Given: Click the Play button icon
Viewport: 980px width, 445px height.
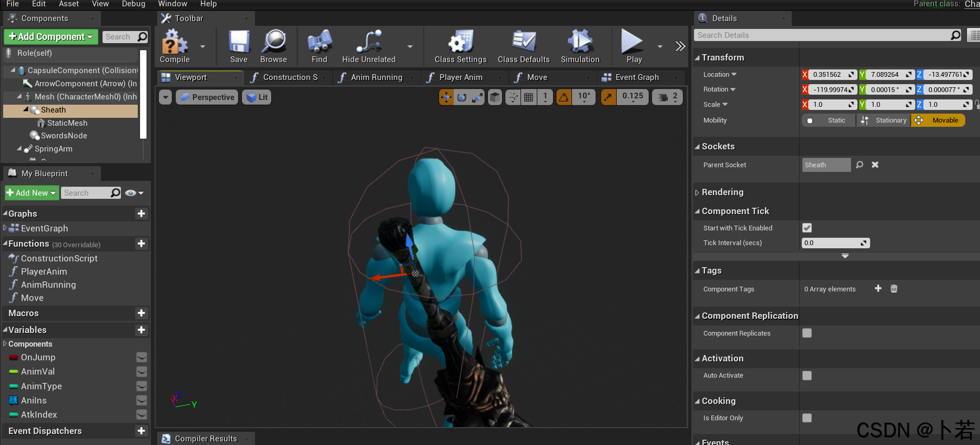Looking at the screenshot, I should click(x=632, y=42).
